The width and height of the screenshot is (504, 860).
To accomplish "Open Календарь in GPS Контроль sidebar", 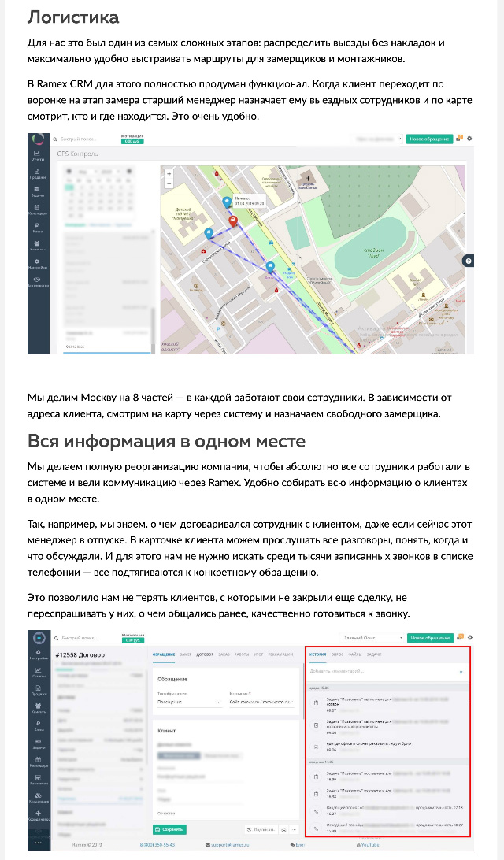I will 38,209.
